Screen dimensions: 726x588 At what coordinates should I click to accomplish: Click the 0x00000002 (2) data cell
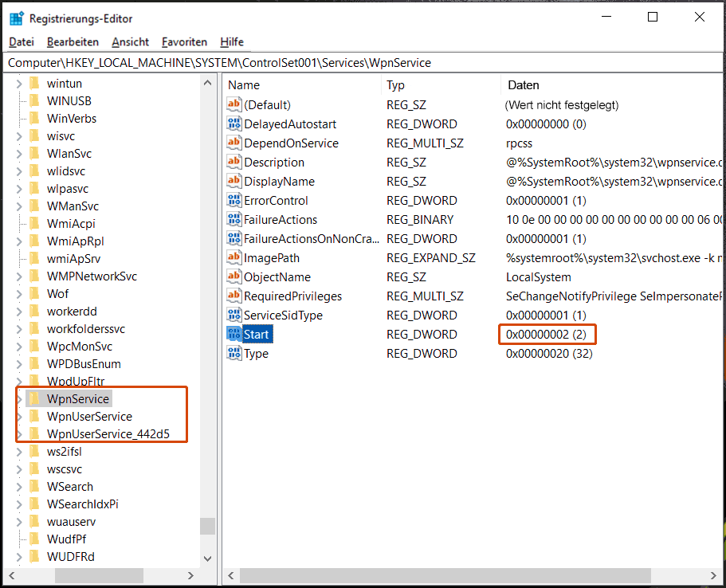click(x=546, y=335)
